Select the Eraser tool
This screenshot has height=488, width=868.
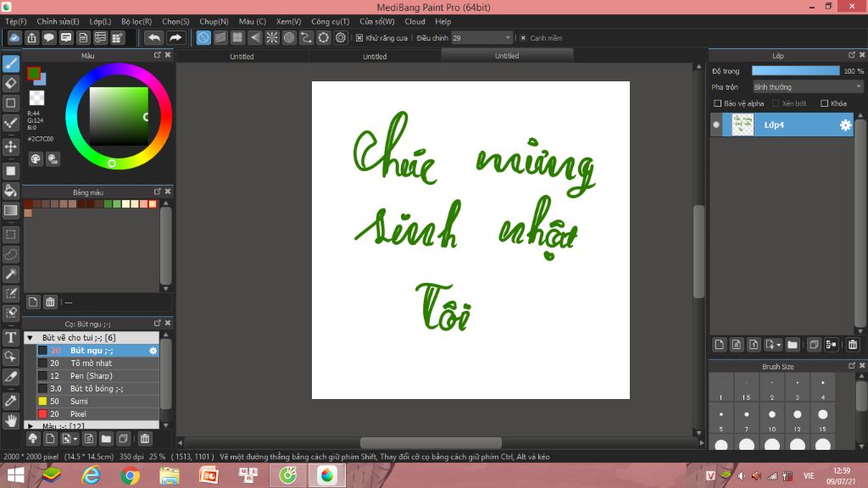[11, 84]
